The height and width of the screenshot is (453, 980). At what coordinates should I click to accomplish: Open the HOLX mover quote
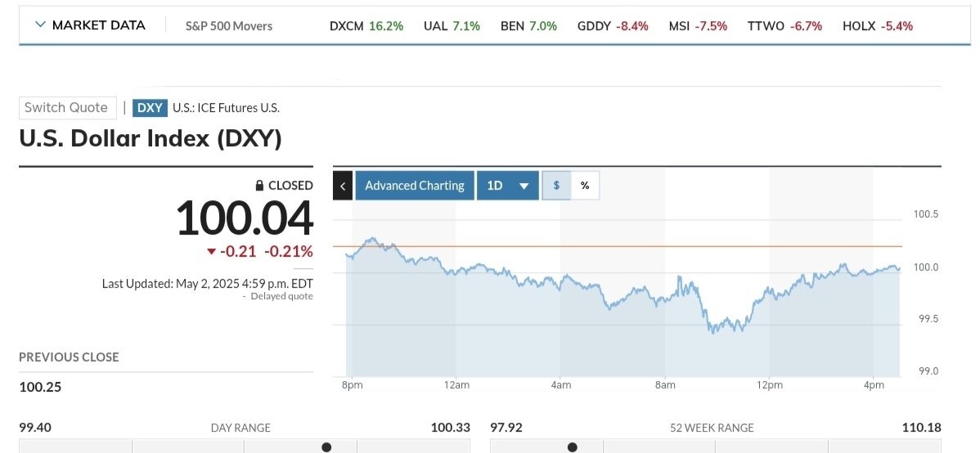(x=878, y=26)
